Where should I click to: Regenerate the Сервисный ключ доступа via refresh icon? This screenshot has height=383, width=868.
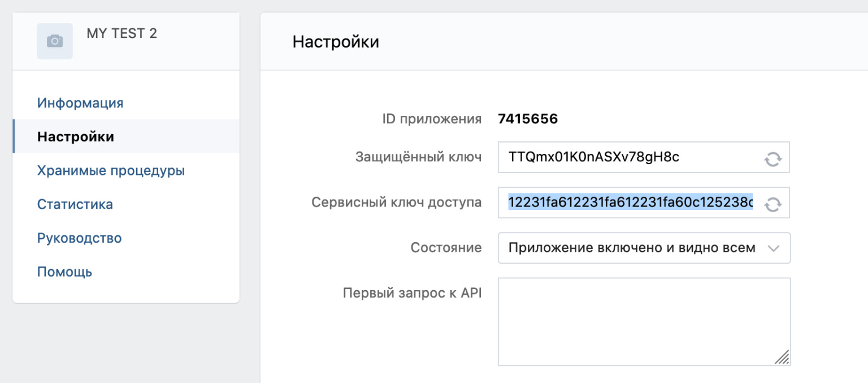coord(772,204)
